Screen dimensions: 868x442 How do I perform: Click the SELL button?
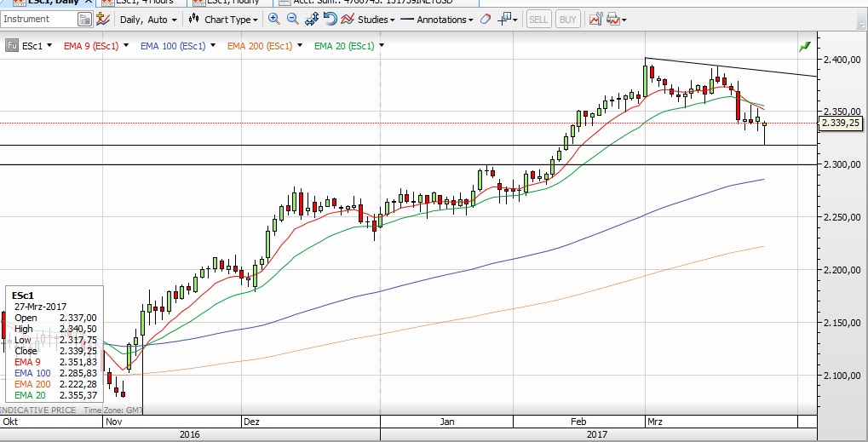coord(538,20)
